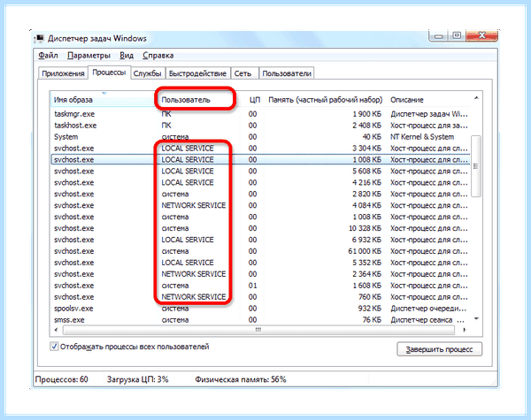Viewport: 531px width, 420px height.
Task: Click the Task Manager title bar icon
Action: coord(39,38)
